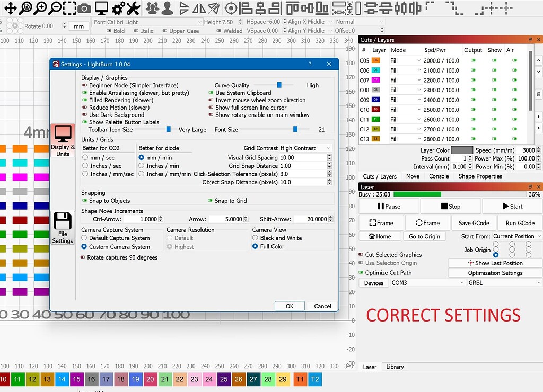Adjust the Curve Quality slider

pos(279,85)
